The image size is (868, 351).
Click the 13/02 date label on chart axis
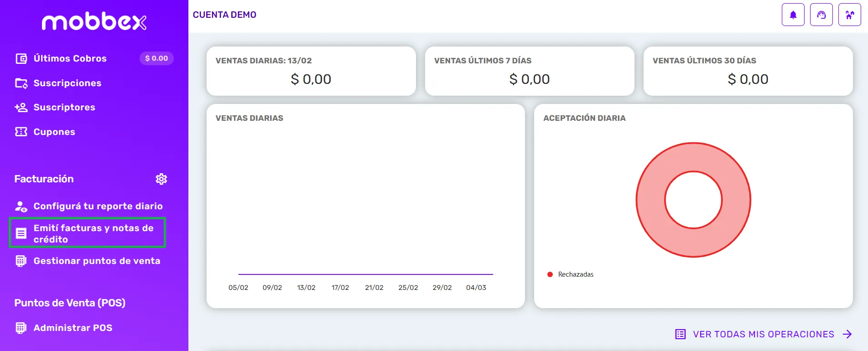tap(306, 288)
